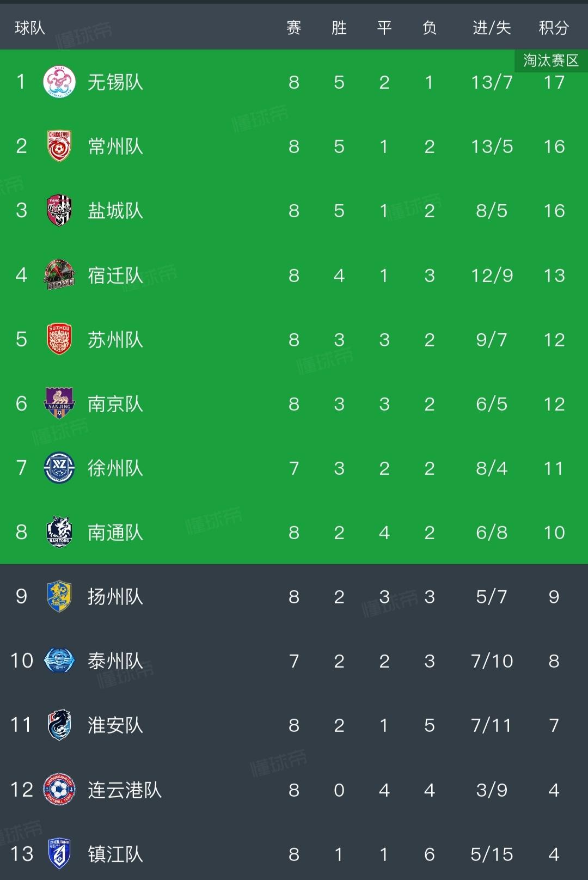The height and width of the screenshot is (880, 588).
Task: Open the 徐州队 XZ logo
Action: tap(59, 468)
